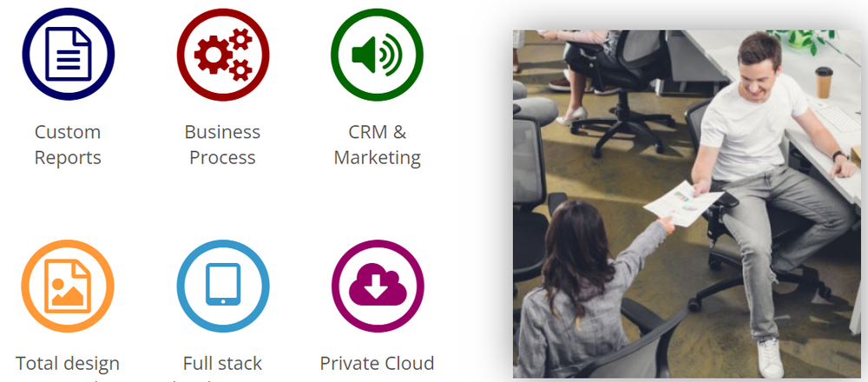Click the "Total design" heading text
868x382 pixels.
(68, 363)
